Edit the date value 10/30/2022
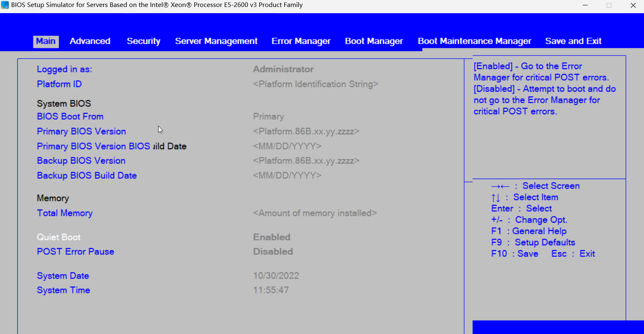 [x=276, y=276]
